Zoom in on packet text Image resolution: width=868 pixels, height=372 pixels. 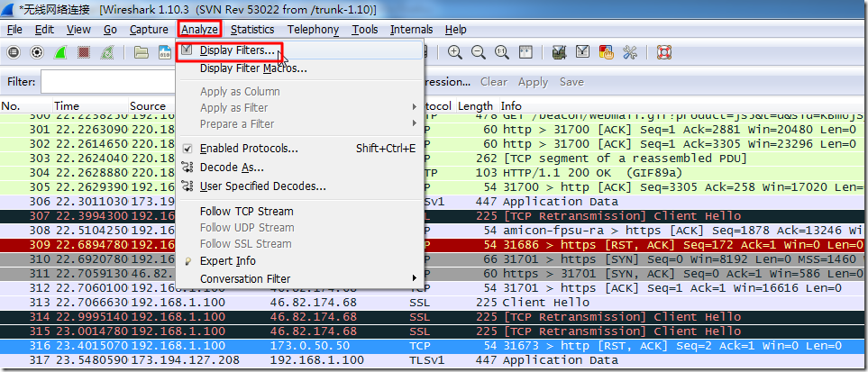(x=455, y=52)
